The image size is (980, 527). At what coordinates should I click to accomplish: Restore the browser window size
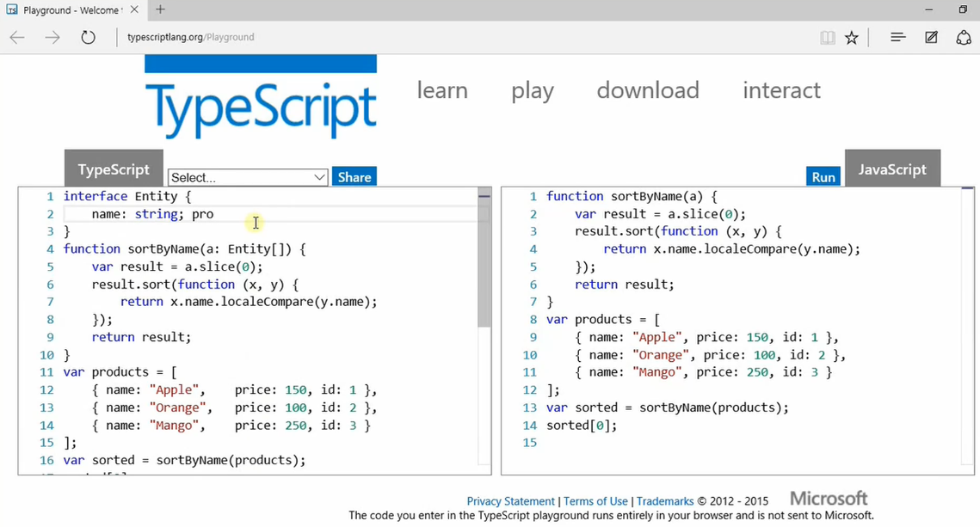click(963, 10)
